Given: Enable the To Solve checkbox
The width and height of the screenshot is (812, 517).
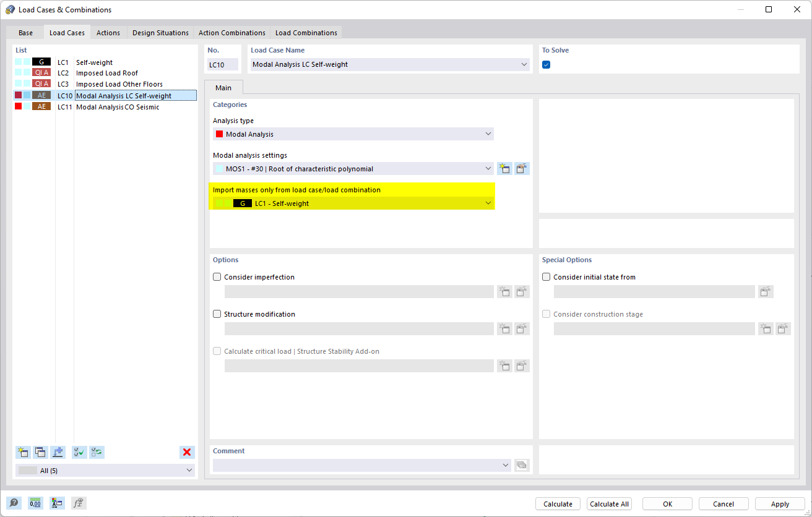Looking at the screenshot, I should click(545, 64).
